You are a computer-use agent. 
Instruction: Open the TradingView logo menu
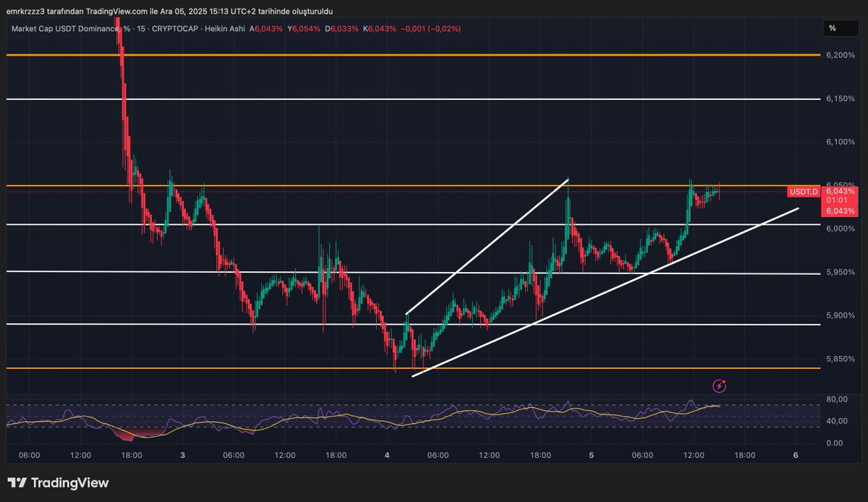56,482
